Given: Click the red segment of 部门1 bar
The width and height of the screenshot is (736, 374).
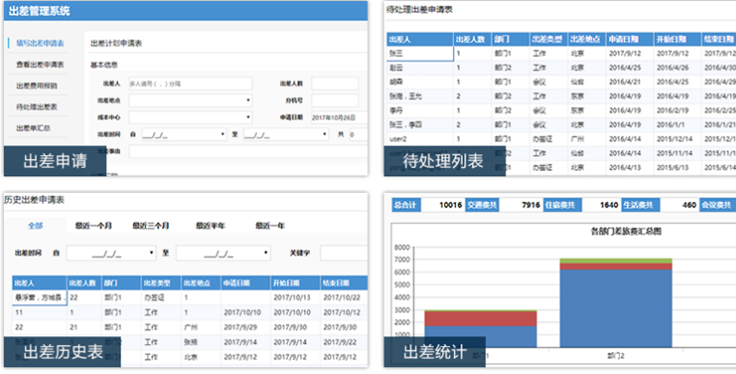Looking at the screenshot, I should point(480,319).
